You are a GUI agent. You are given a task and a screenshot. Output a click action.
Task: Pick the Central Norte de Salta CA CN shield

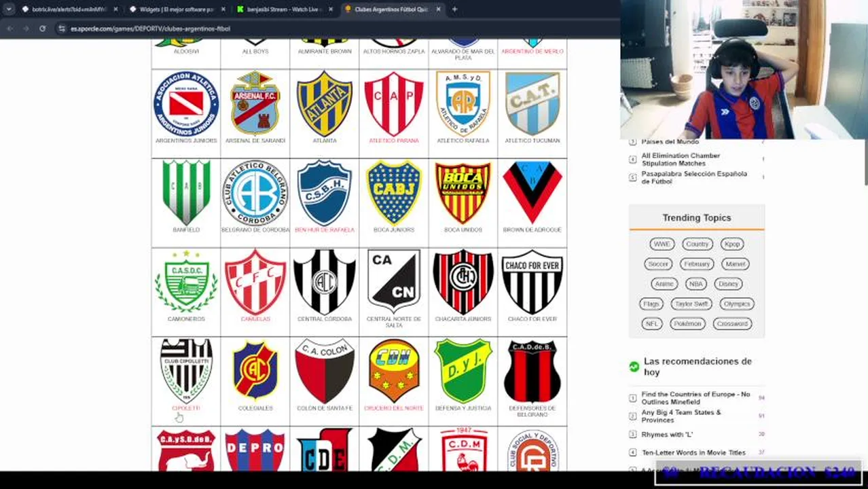(x=394, y=282)
